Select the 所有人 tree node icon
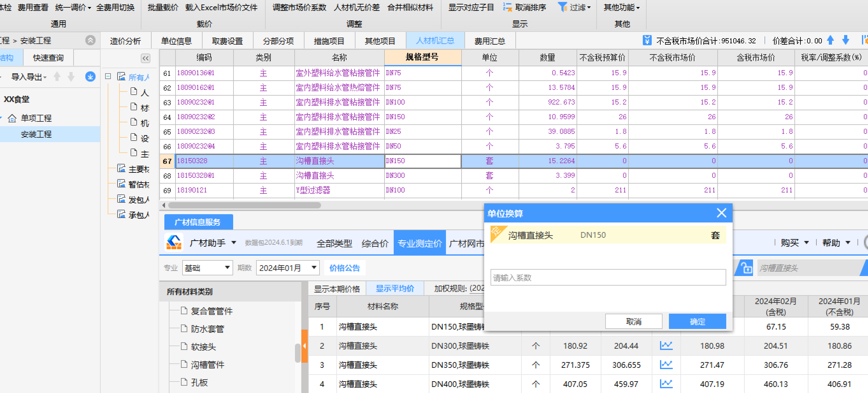The width and height of the screenshot is (868, 393). click(x=121, y=76)
